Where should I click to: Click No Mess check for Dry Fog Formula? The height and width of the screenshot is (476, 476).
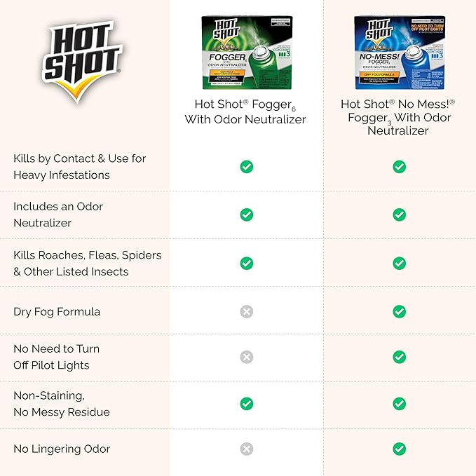[399, 311]
